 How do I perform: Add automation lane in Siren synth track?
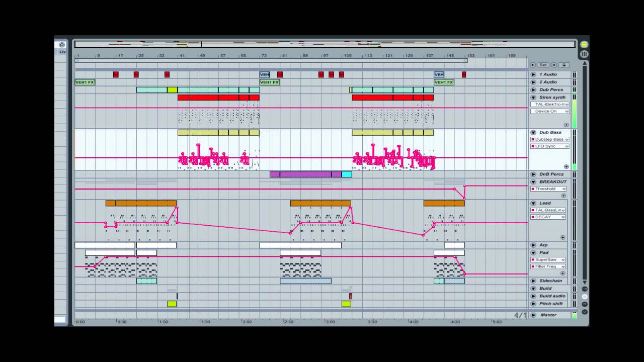(566, 125)
